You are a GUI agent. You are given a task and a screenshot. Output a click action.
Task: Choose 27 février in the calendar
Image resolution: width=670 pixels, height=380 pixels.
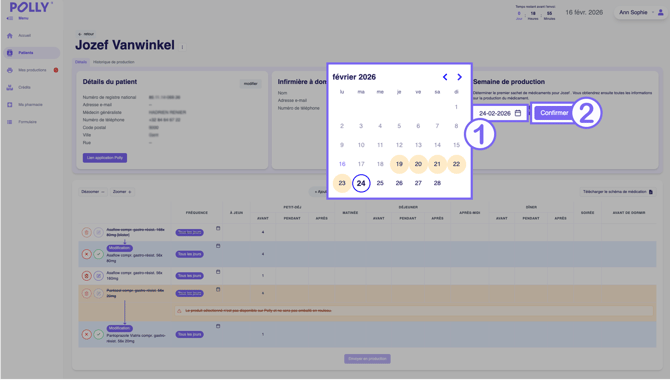[x=418, y=183]
